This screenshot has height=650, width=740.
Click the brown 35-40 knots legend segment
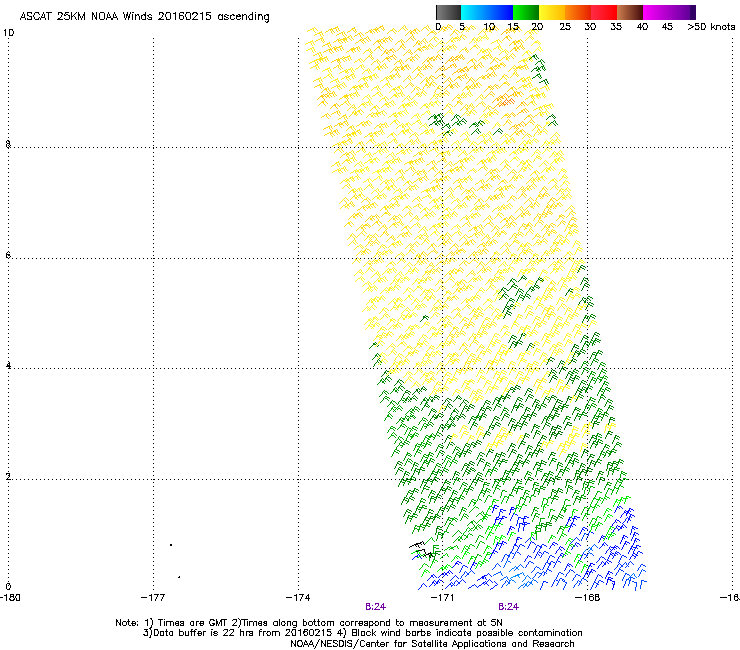(x=630, y=12)
